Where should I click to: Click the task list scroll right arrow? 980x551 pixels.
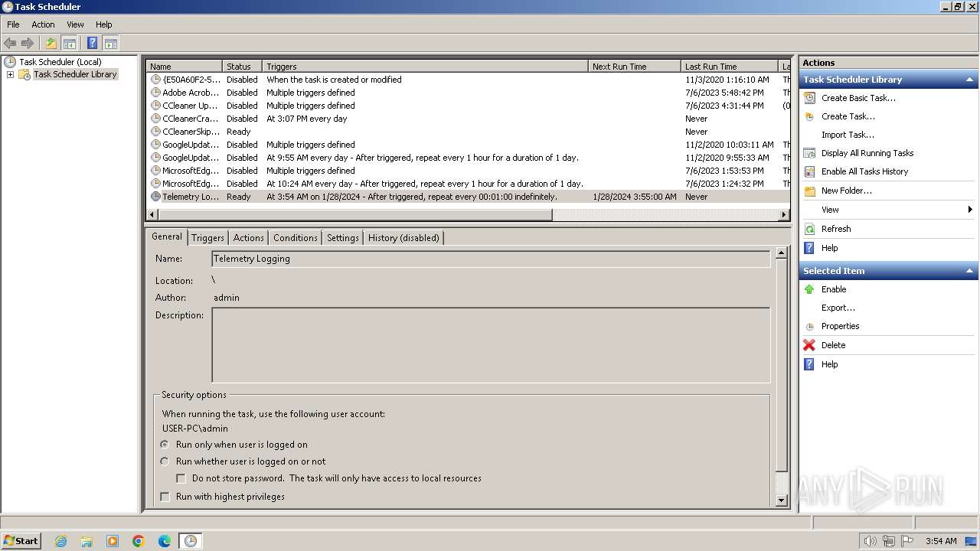click(x=784, y=215)
